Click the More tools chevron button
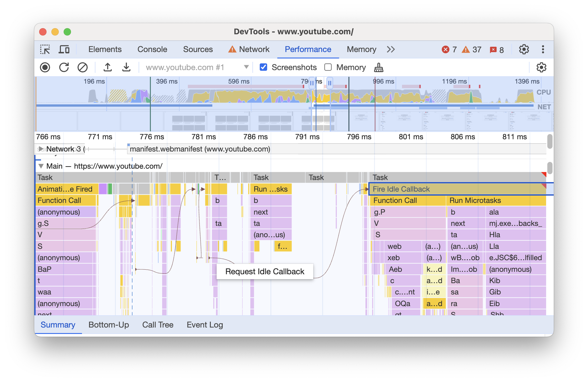 coord(390,49)
